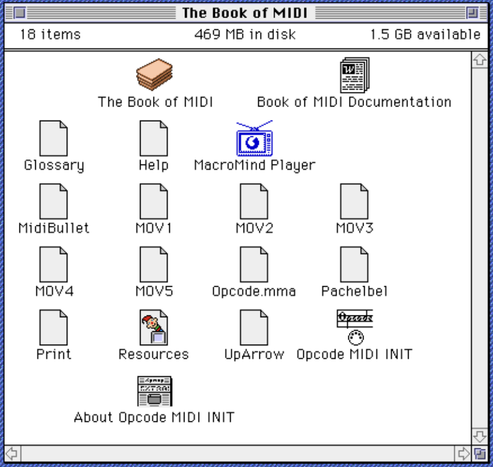Select the MidiBullet file icon
Image resolution: width=493 pixels, height=467 pixels.
tap(54, 201)
